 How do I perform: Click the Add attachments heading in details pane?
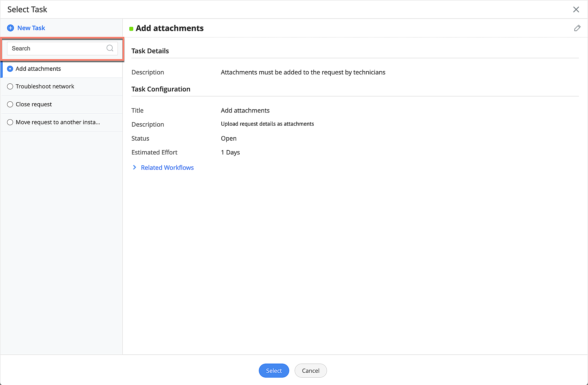170,28
